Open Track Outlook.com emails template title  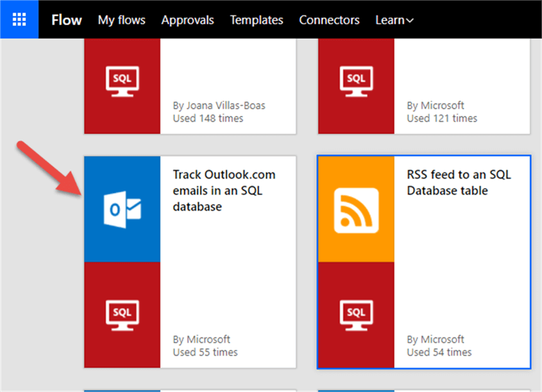[x=224, y=191]
